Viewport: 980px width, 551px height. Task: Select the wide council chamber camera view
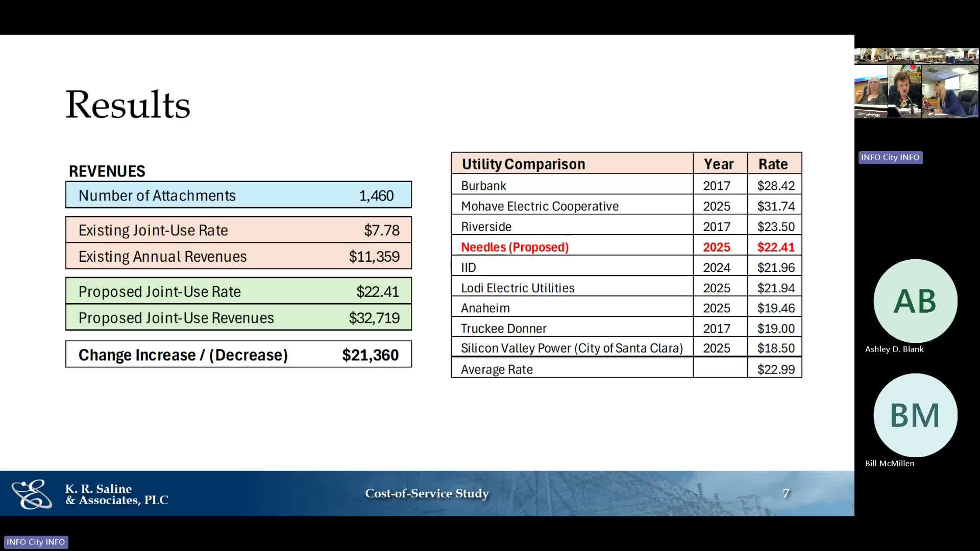point(916,56)
